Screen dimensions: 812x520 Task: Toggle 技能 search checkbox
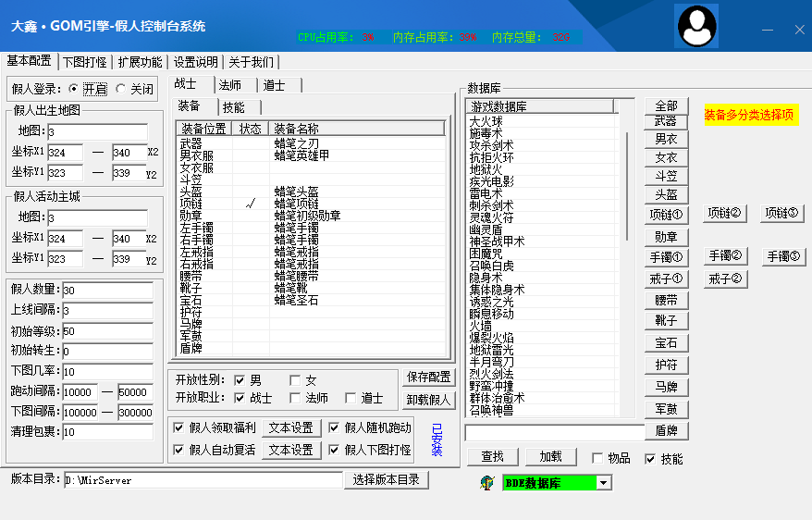(650, 458)
